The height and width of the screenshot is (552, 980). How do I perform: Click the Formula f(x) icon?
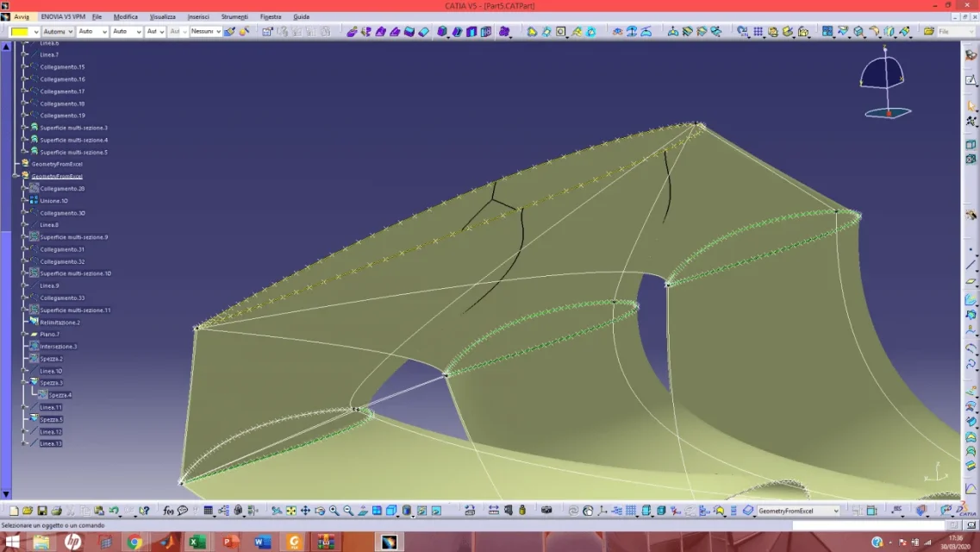tap(168, 511)
